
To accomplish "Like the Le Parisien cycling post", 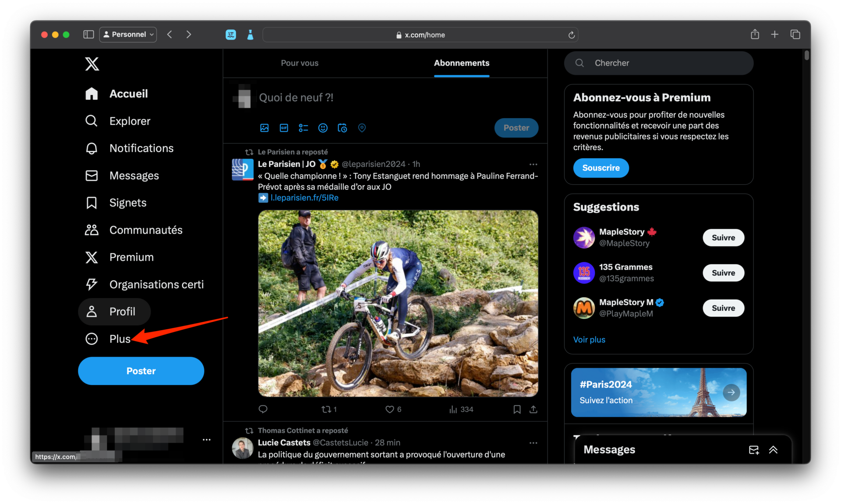I will pyautogui.click(x=389, y=409).
